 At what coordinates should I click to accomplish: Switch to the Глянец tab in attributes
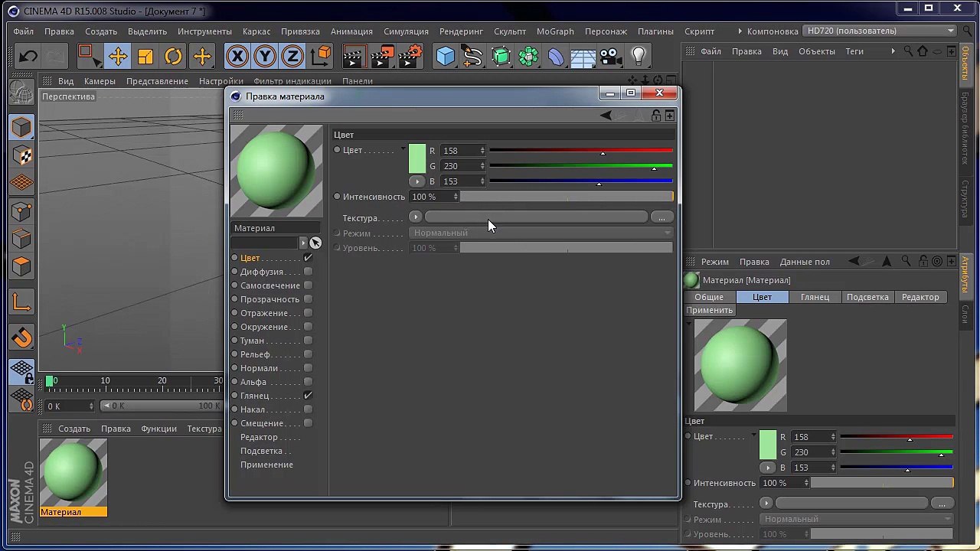[815, 297]
